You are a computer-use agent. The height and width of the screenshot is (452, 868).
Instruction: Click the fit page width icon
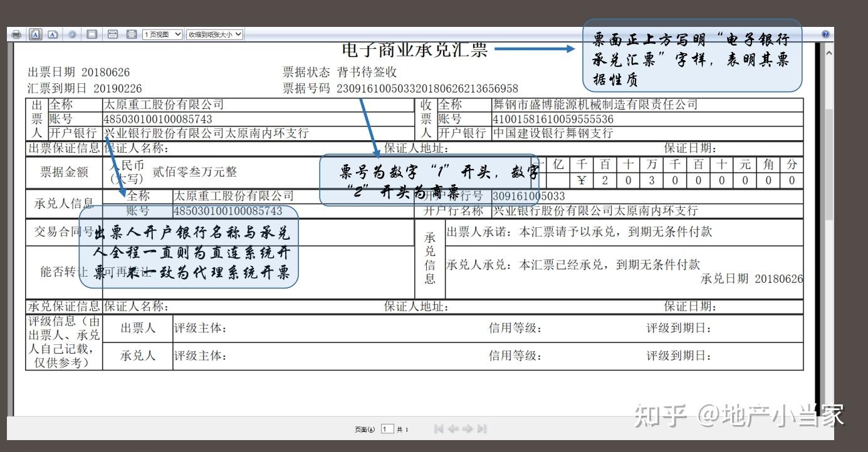tap(113, 34)
